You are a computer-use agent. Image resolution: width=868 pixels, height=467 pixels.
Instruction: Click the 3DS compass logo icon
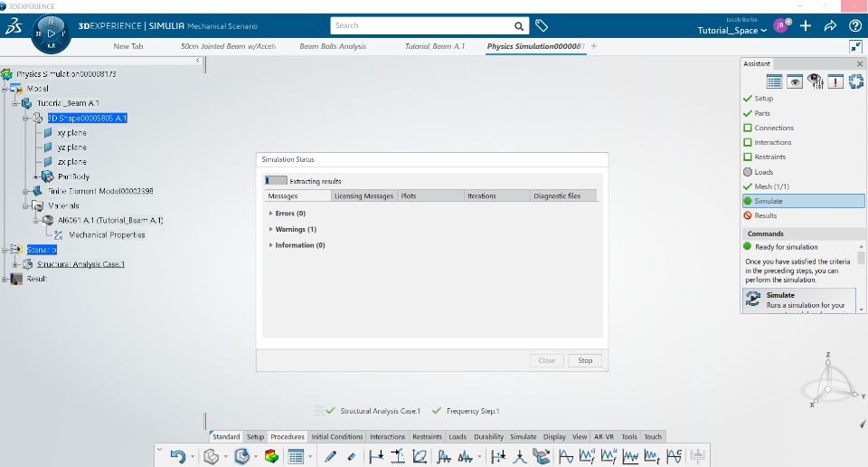pos(14,26)
